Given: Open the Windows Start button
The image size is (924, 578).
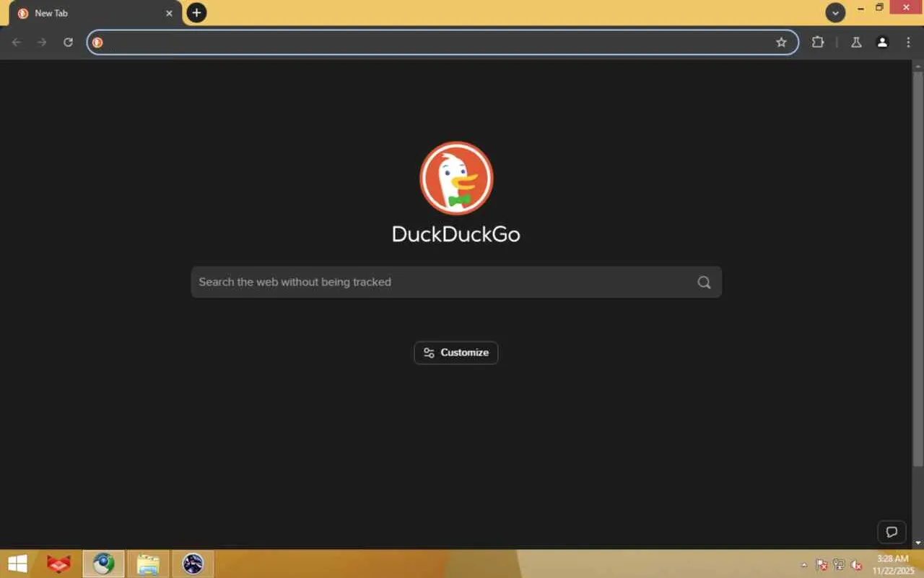Looking at the screenshot, I should pyautogui.click(x=17, y=564).
